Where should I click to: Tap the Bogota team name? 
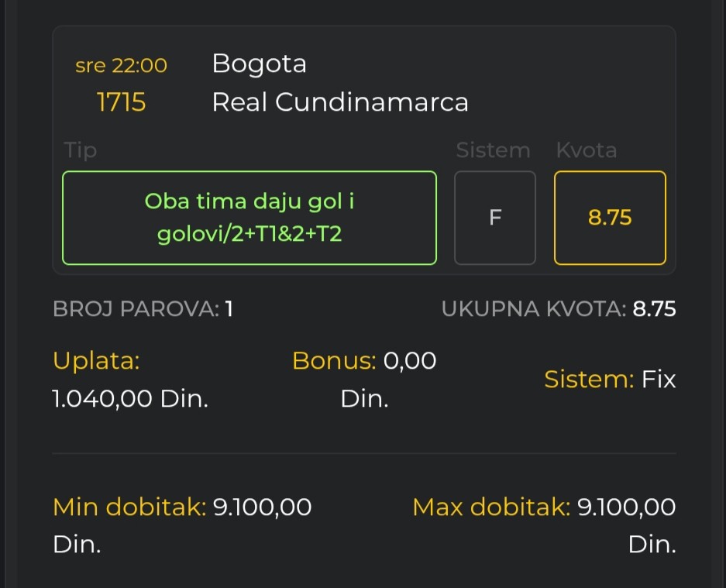(259, 64)
